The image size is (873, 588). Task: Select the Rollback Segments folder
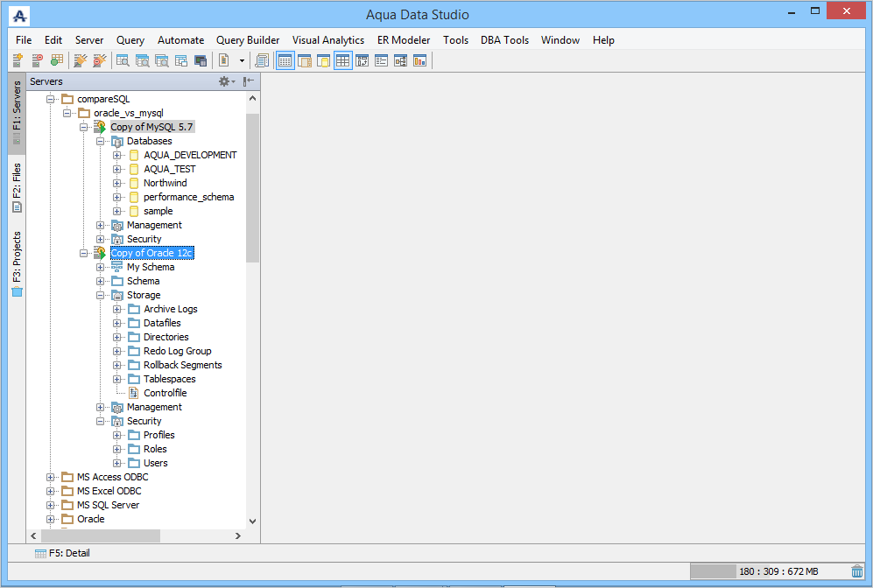(x=183, y=365)
